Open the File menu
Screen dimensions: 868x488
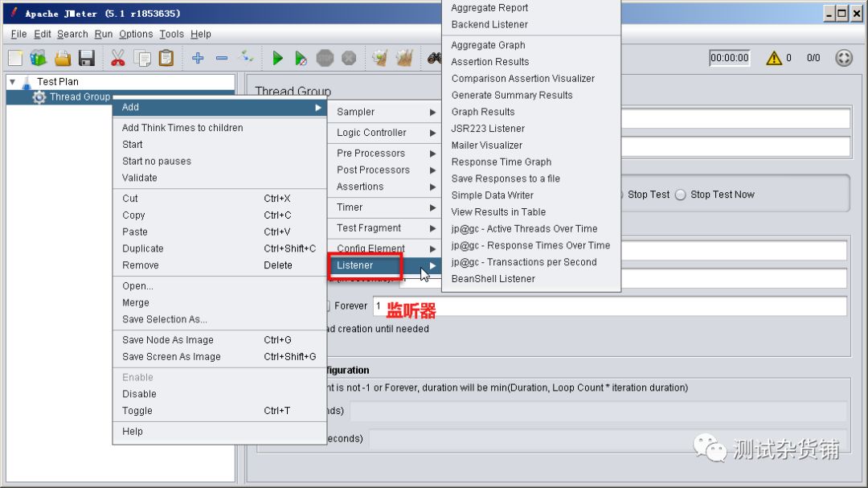[18, 34]
